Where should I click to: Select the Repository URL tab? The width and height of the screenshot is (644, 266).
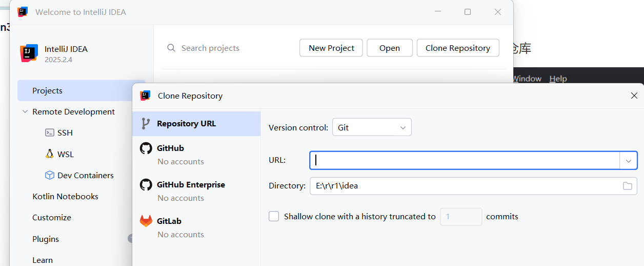196,124
